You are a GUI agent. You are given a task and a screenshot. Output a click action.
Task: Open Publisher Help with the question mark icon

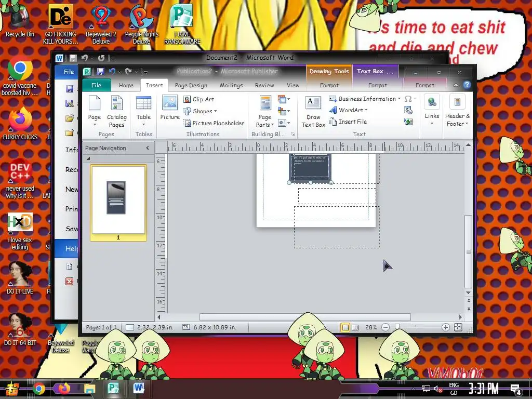[467, 85]
